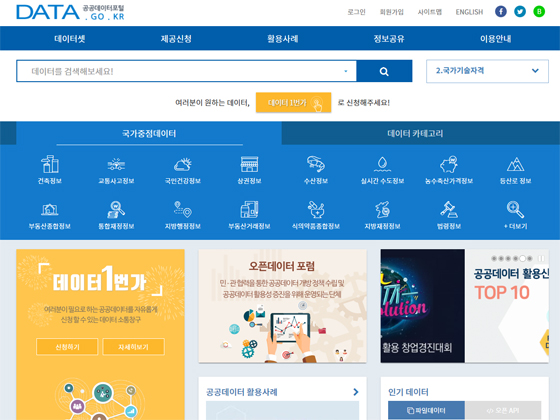
Task: Open the 국민건강정보 weather-cloud icon
Action: pos(182,164)
